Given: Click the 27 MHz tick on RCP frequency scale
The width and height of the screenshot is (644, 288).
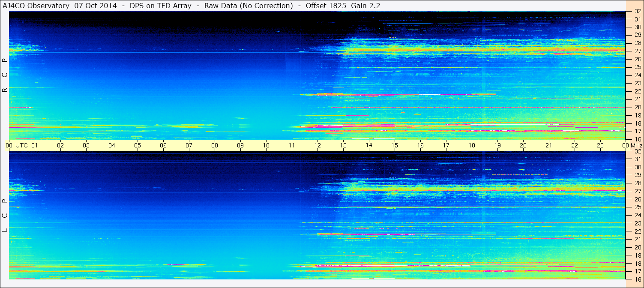Looking at the screenshot, I should pyautogui.click(x=637, y=51).
